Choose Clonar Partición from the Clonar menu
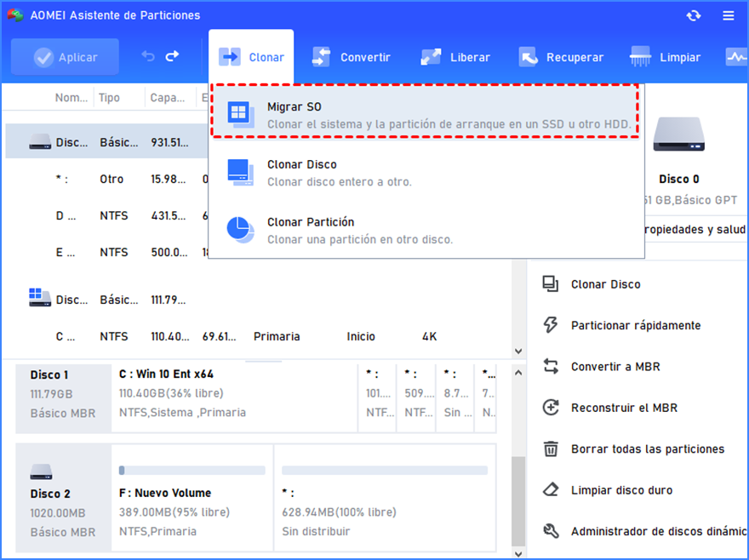The width and height of the screenshot is (749, 560). (425, 230)
